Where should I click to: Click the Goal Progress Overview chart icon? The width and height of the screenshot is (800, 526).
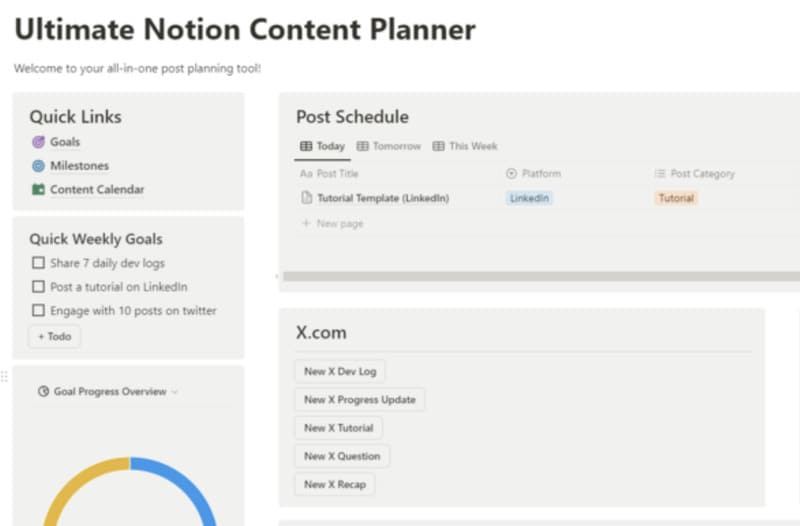point(43,392)
